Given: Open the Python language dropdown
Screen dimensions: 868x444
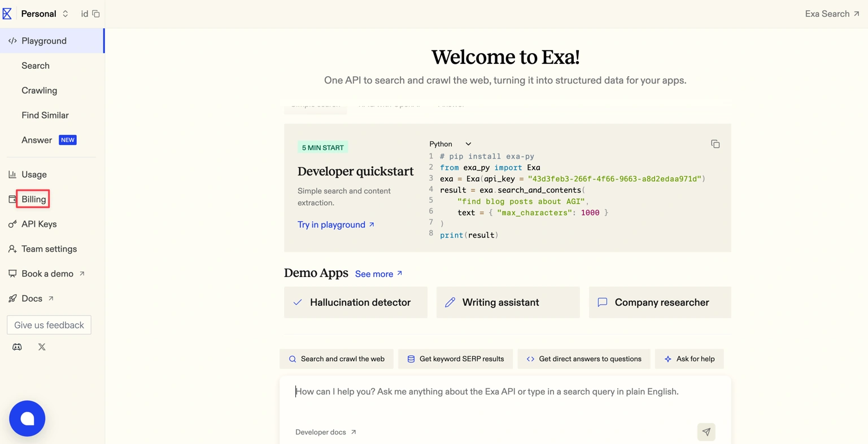Looking at the screenshot, I should [x=450, y=144].
